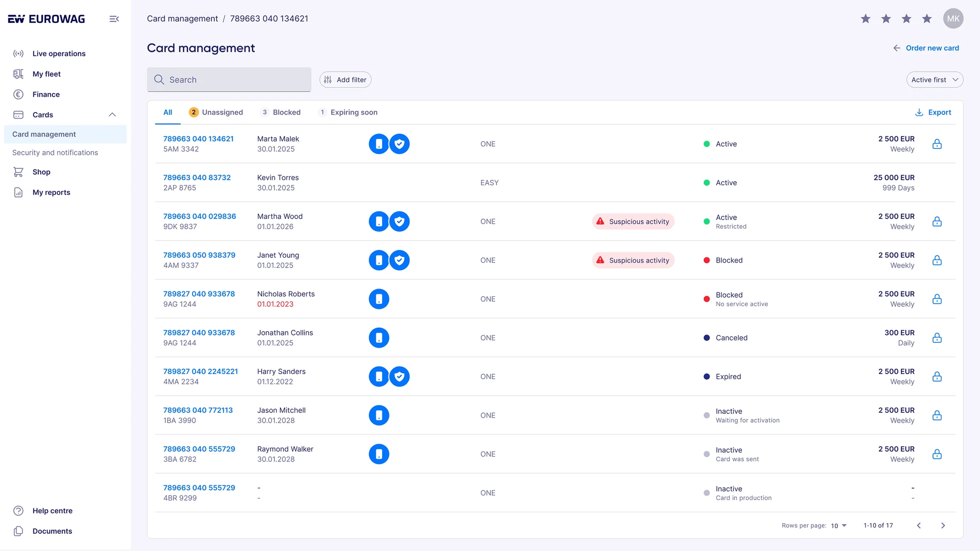Open Live operations from the sidebar
Viewport: 980px width, 551px height.
(59, 53)
